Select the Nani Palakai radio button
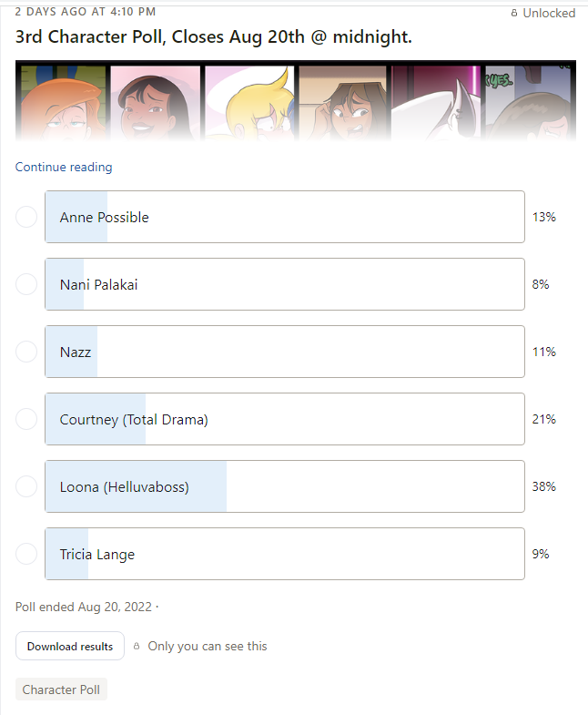The image size is (588, 715). pos(26,284)
